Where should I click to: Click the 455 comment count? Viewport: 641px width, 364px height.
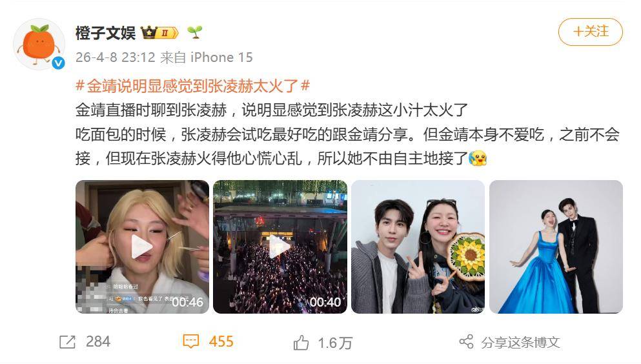pos(221,341)
